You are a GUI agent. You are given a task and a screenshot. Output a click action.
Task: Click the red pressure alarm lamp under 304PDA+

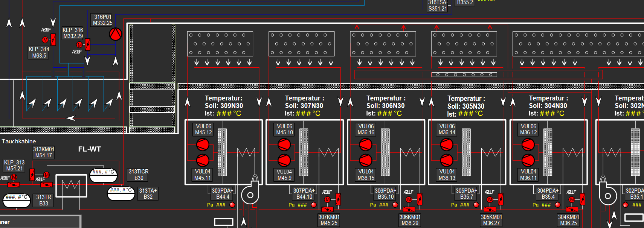click(558, 205)
